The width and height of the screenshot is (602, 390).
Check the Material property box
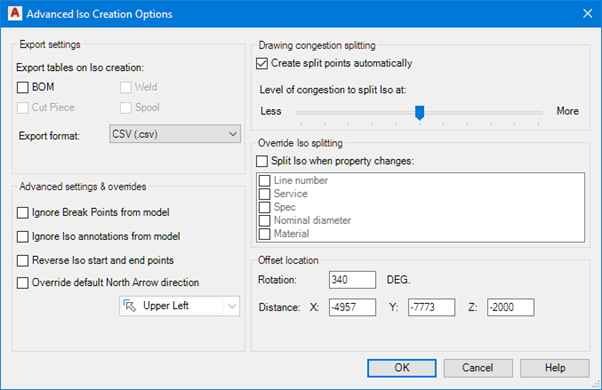pyautogui.click(x=265, y=234)
